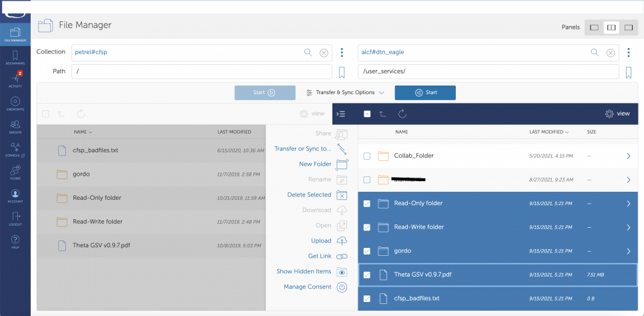Click Show Hidden Items
The image size is (644, 316).
click(x=304, y=272)
